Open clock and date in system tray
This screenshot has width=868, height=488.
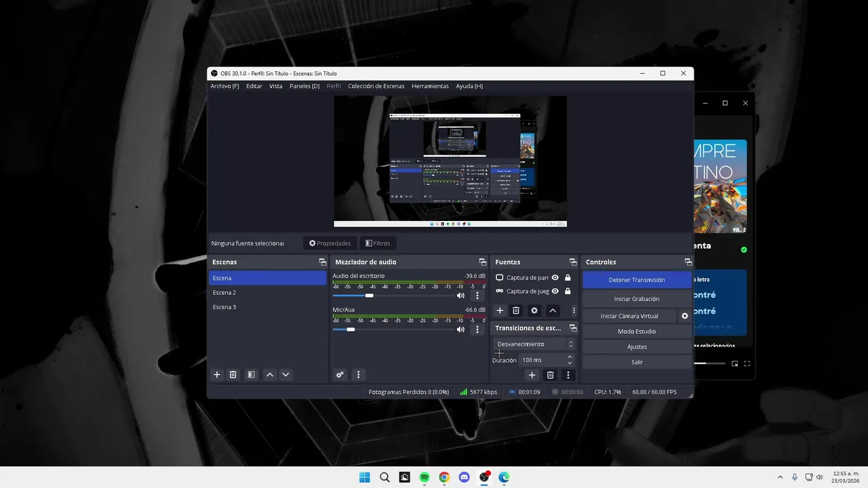tap(846, 477)
